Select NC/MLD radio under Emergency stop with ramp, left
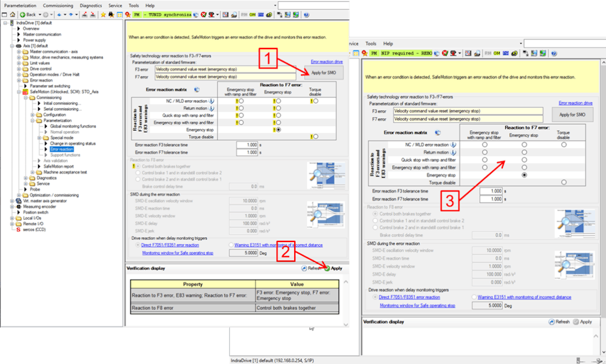606x364 pixels. [241, 101]
